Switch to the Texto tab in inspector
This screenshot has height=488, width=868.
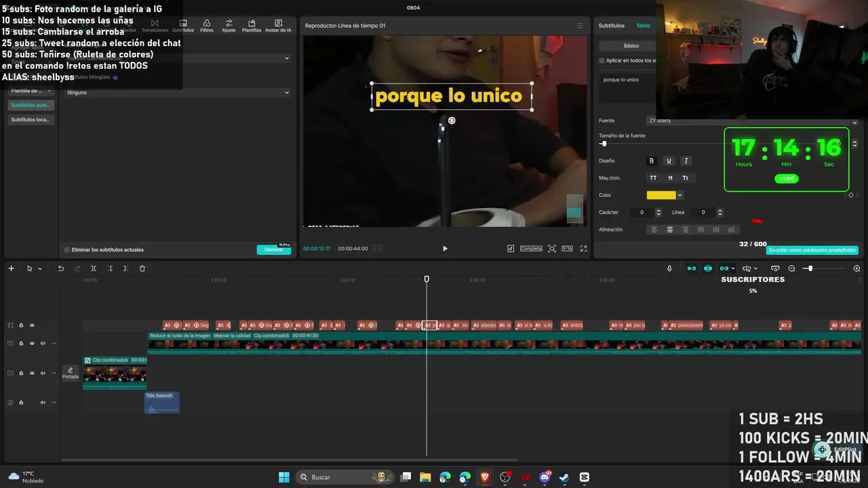tap(643, 26)
